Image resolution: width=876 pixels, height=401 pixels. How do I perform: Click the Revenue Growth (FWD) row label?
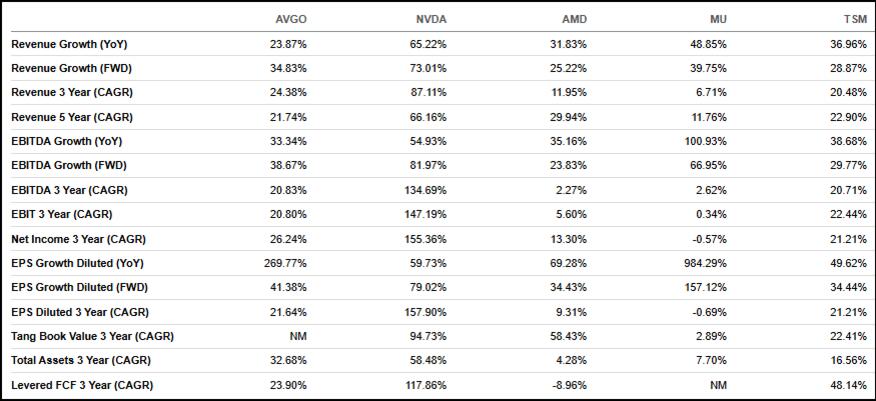coord(70,69)
